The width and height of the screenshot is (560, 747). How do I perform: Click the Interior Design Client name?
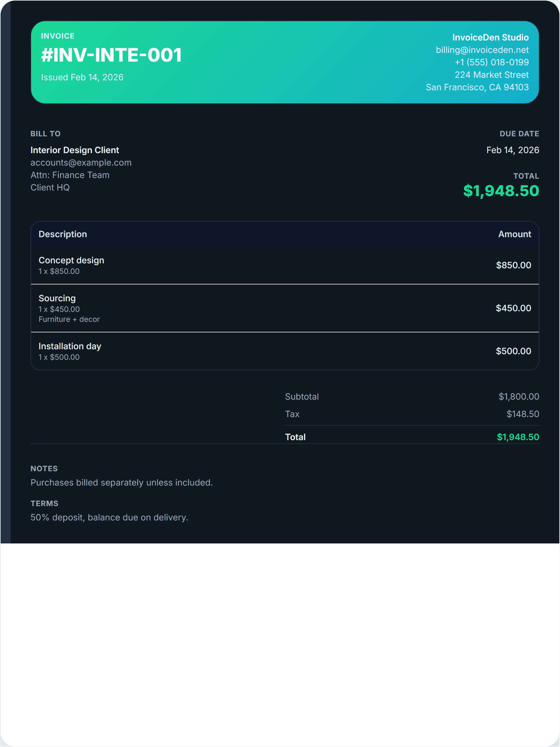click(x=75, y=150)
